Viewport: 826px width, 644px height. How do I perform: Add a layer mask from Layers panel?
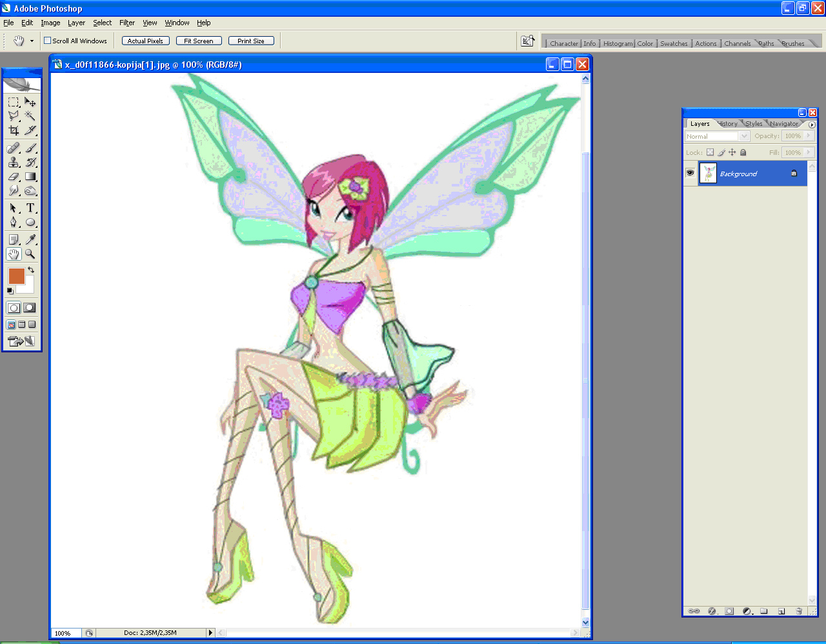729,610
